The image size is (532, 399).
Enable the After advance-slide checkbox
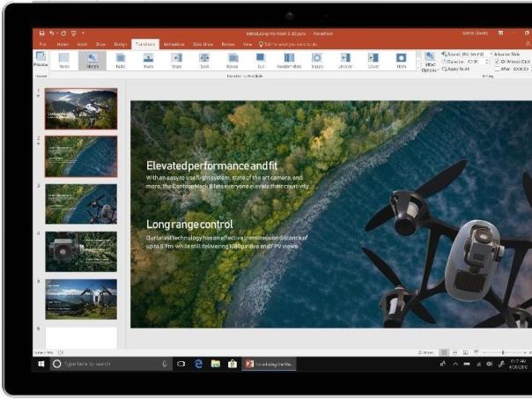pos(497,68)
